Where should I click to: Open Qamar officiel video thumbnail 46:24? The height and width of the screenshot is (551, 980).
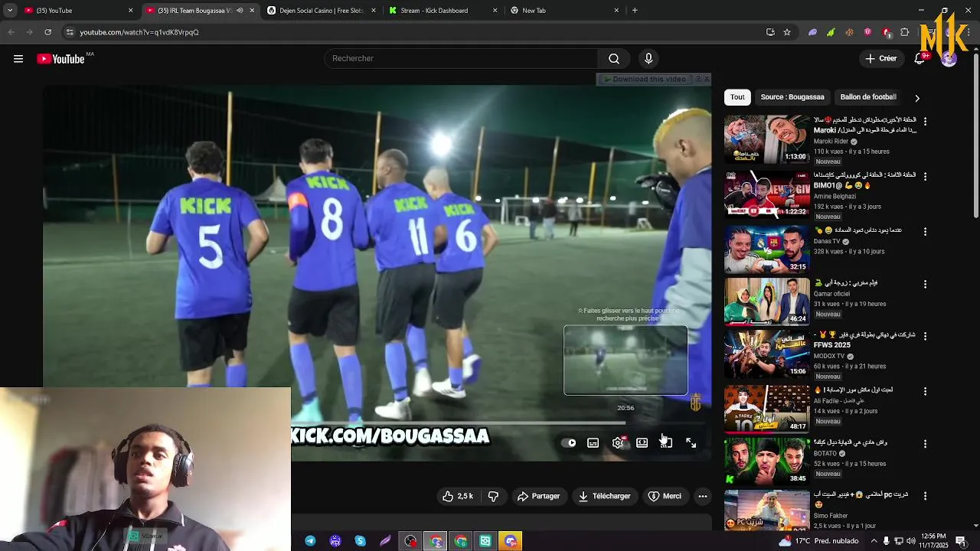click(766, 302)
